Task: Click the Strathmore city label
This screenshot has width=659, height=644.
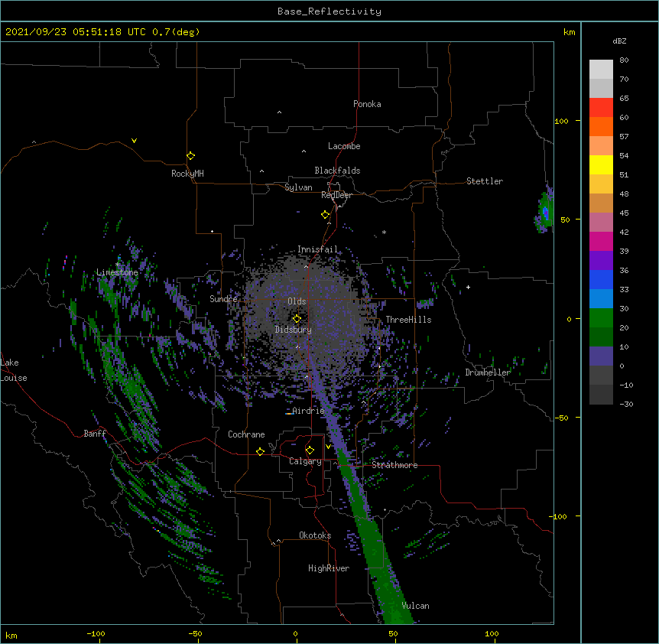Action: (x=394, y=465)
